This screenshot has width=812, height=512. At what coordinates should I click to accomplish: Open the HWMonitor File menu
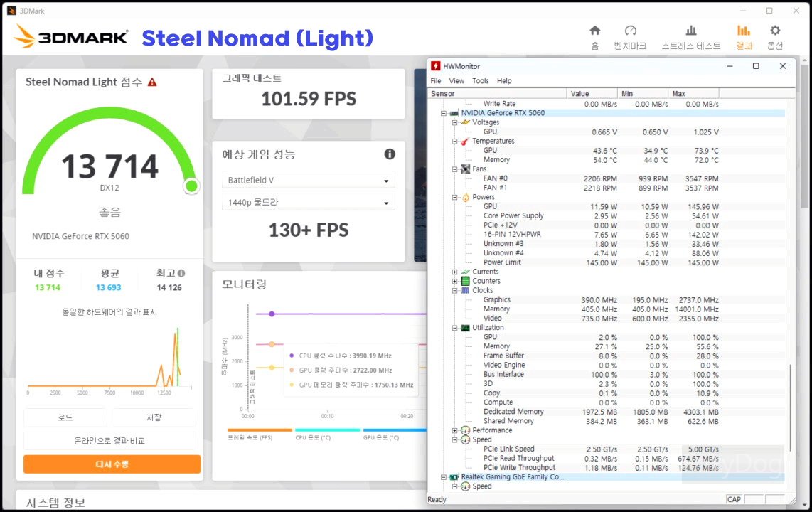[436, 81]
